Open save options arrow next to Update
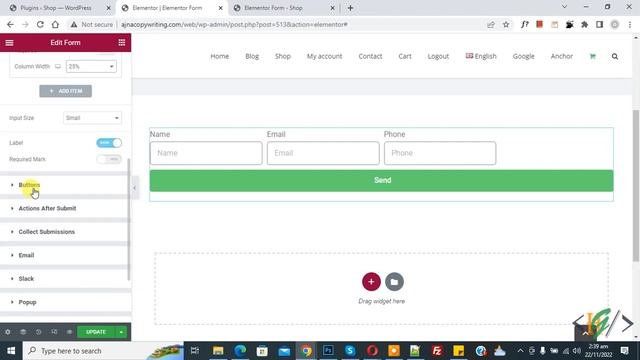Image resolution: width=640 pixels, height=360 pixels. [121, 332]
